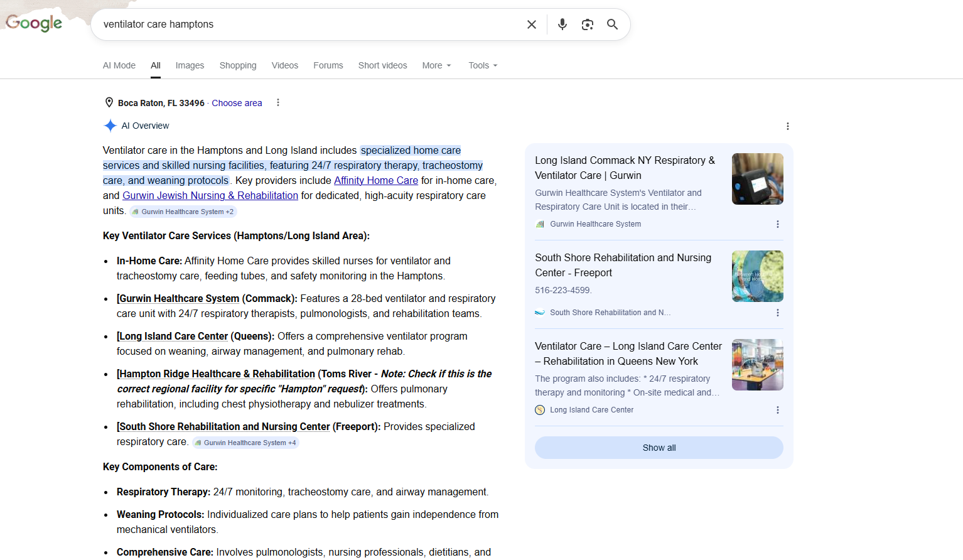
Task: Open the AI Mode tab
Action: (119, 65)
